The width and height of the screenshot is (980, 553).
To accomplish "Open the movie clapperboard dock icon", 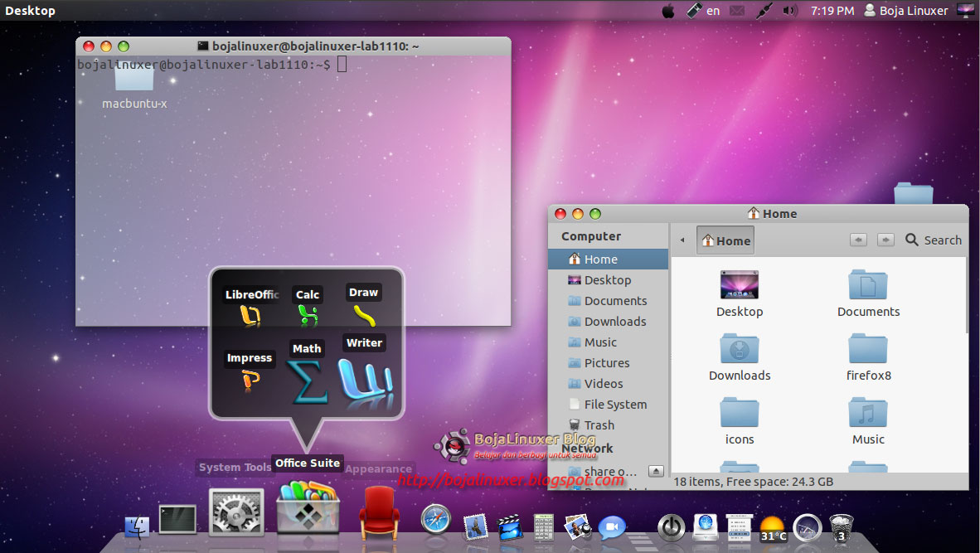I will 510,526.
